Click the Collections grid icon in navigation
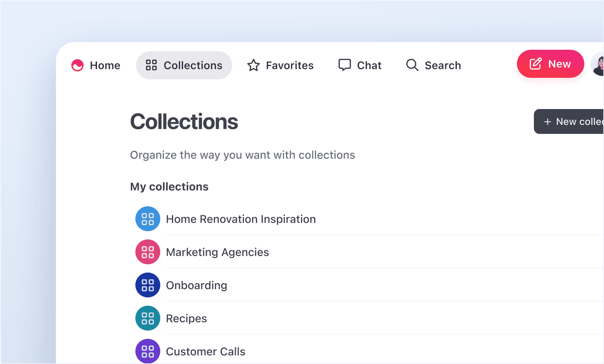Viewport: 604px width, 364px height. (x=152, y=65)
